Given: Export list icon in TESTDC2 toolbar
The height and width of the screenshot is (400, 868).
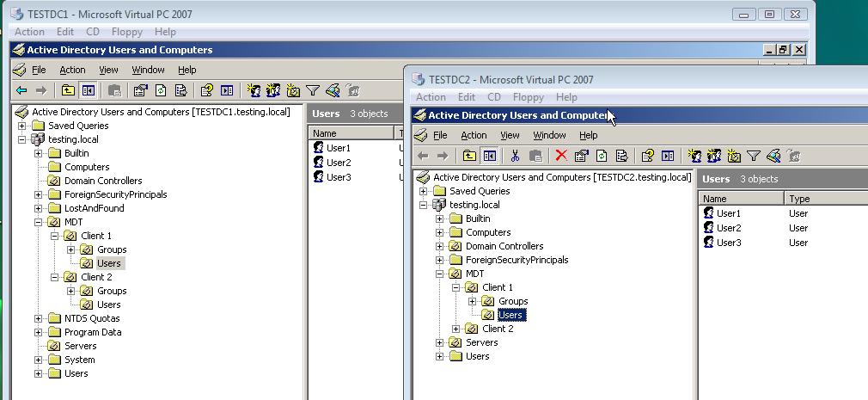Looking at the screenshot, I should click(x=621, y=157).
